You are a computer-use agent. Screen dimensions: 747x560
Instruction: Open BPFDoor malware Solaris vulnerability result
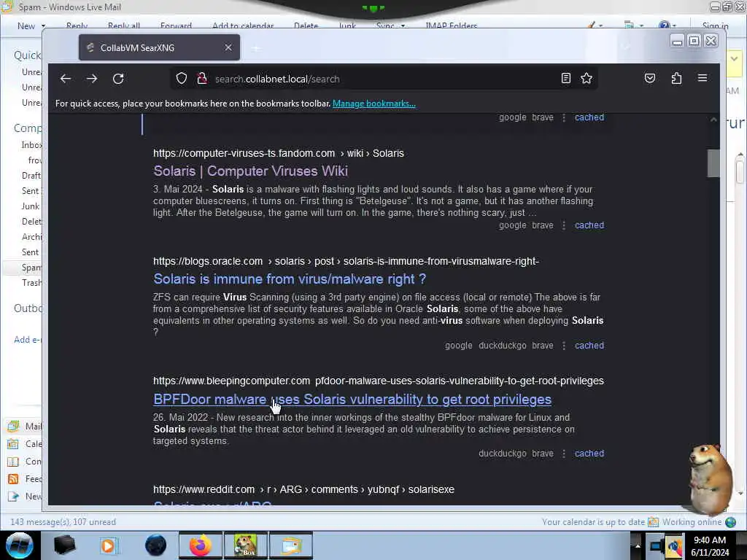click(352, 400)
